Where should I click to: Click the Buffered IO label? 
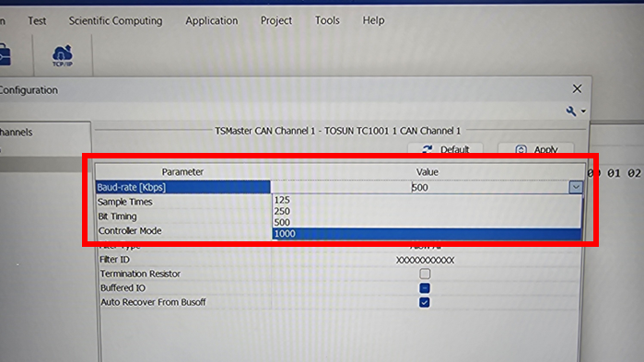pyautogui.click(x=123, y=288)
